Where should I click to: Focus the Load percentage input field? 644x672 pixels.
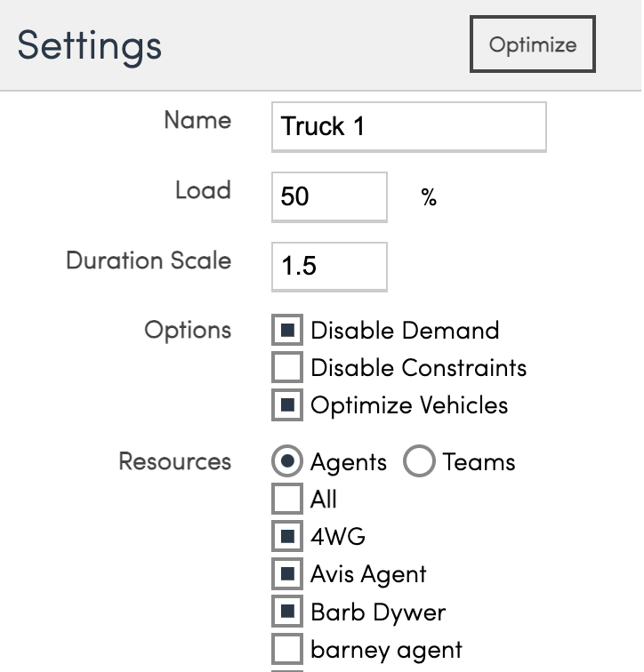click(x=329, y=196)
